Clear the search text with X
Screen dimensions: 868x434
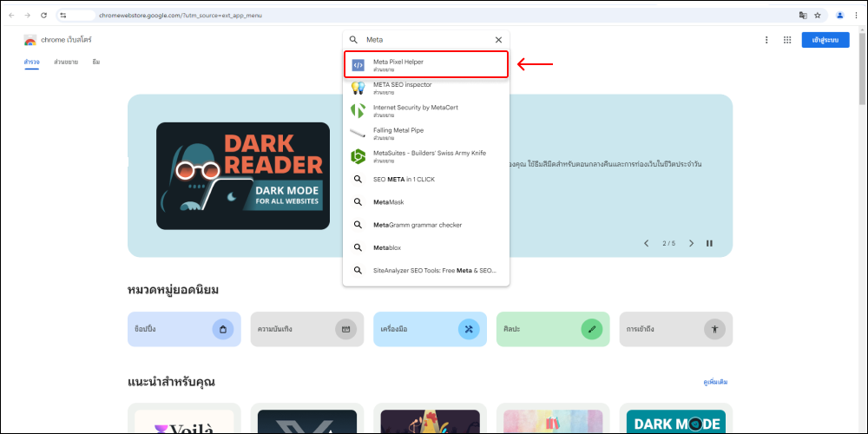(498, 40)
